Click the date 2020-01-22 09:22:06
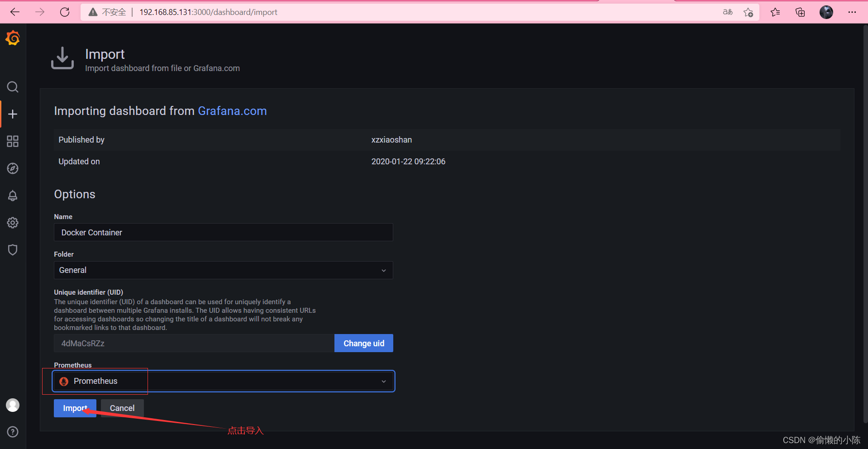 (x=408, y=162)
